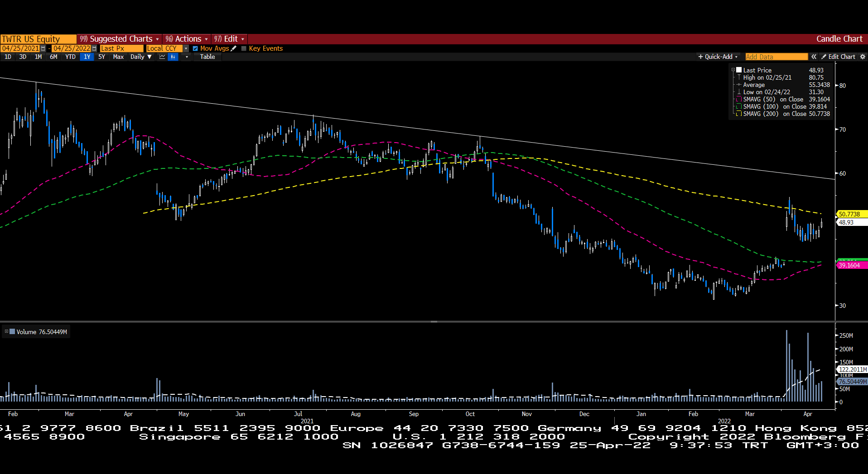This screenshot has width=868, height=474.
Task: Click the 50.7738 yellow price axis label
Action: point(851,214)
